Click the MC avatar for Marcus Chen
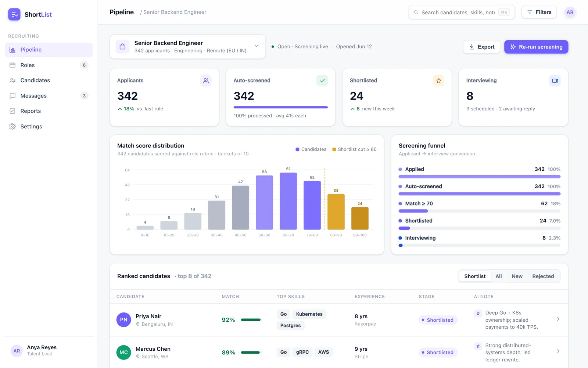Screen dimensions: 588x368 123,353
